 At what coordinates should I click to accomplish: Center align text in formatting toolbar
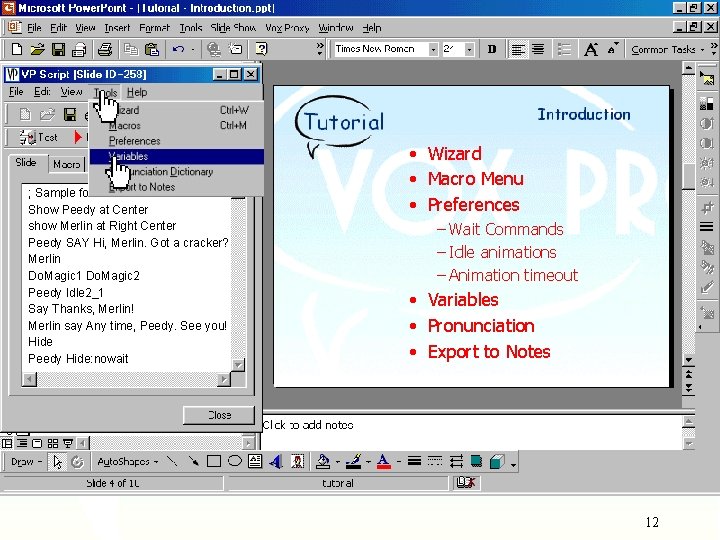click(538, 49)
